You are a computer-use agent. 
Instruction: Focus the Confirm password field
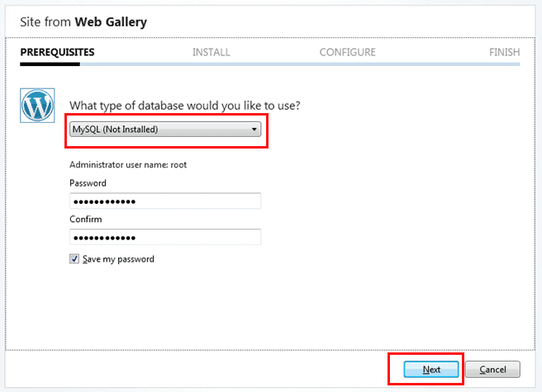click(165, 238)
